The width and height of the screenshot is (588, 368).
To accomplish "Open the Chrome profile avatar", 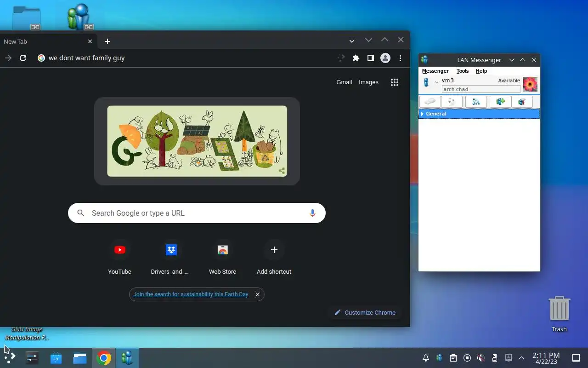I will [x=385, y=58].
